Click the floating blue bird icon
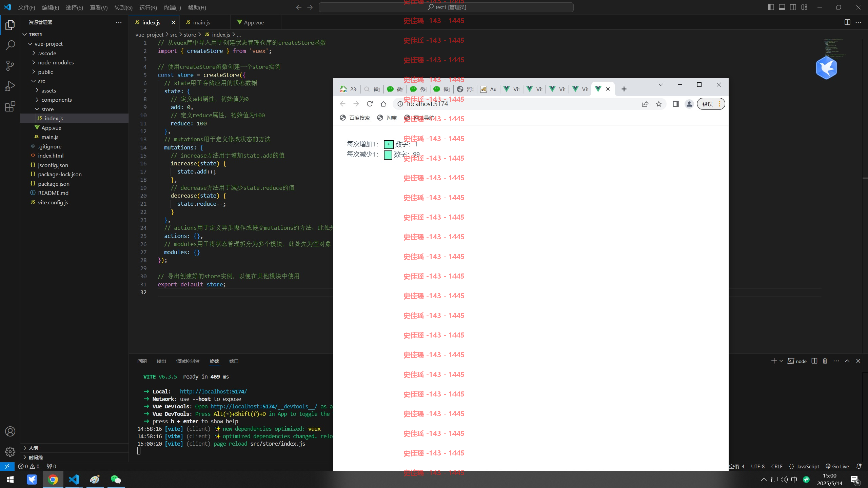 pyautogui.click(x=826, y=68)
